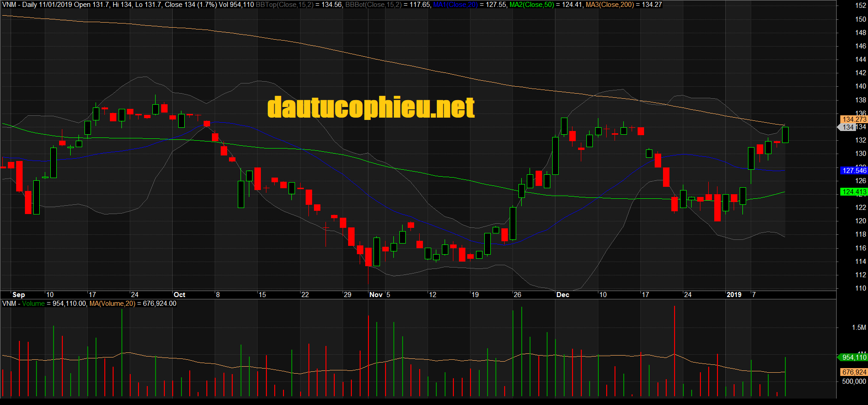Select the blue MA1(Close,20) = 127.55 legend
The image size is (868, 405).
click(x=470, y=5)
